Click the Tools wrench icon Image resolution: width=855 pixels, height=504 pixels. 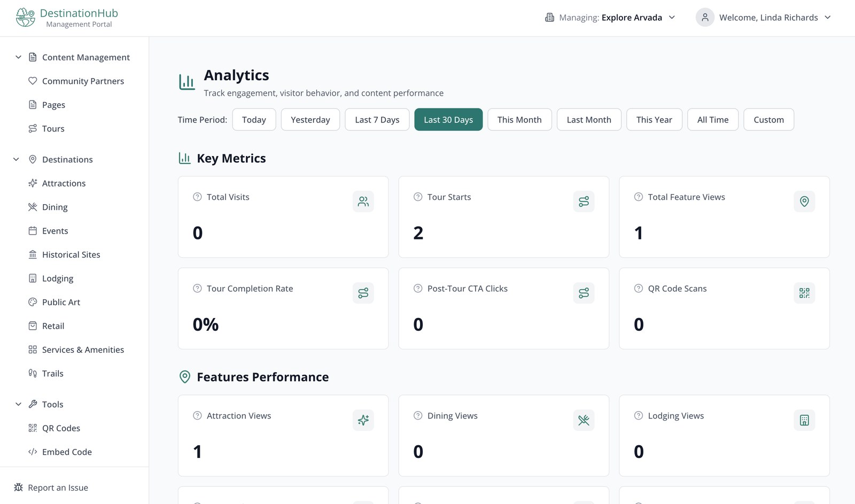(33, 404)
